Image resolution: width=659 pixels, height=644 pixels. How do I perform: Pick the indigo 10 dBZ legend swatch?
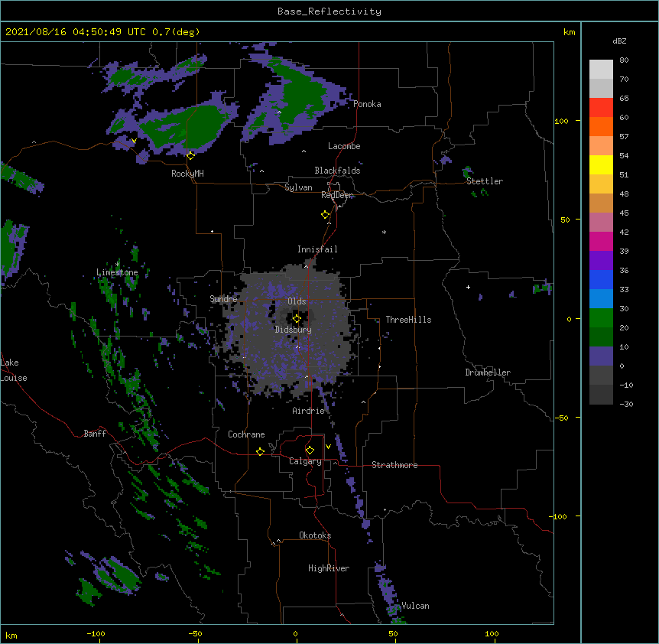tap(601, 356)
